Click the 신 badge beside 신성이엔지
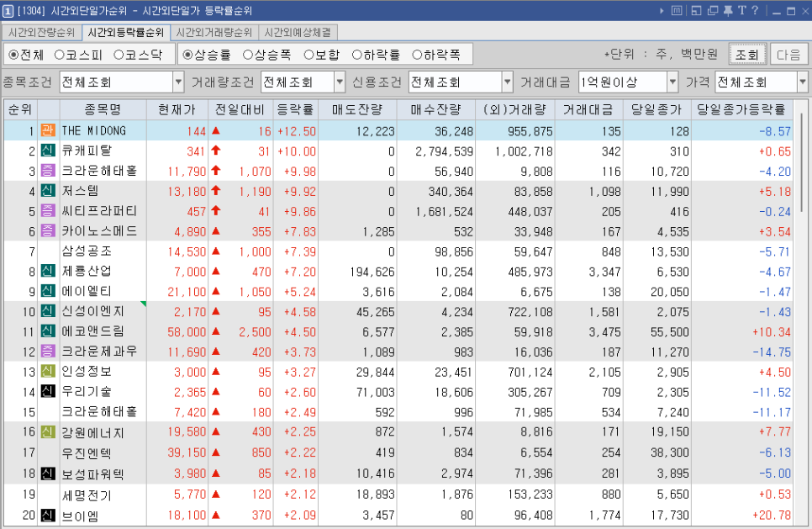This screenshot has width=812, height=529. [x=48, y=311]
